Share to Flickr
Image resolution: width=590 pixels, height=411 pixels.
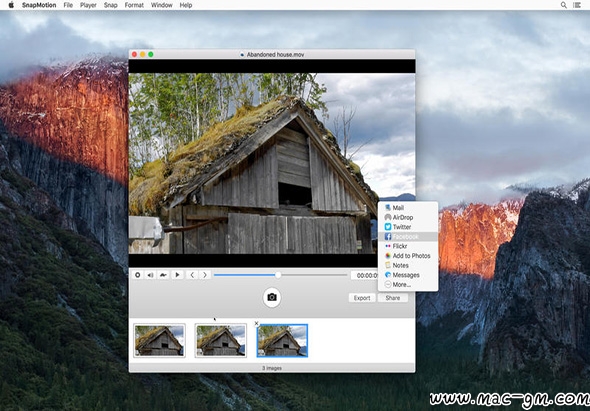coord(408,246)
